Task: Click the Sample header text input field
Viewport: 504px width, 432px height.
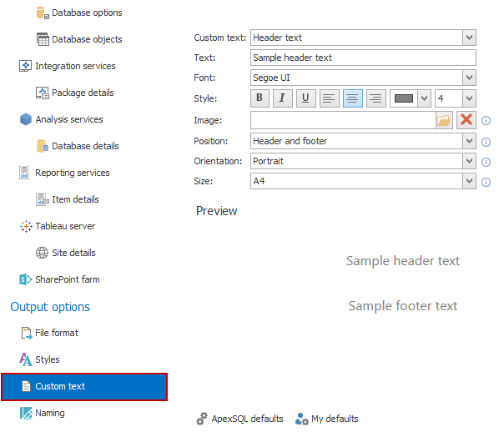Action: [363, 58]
